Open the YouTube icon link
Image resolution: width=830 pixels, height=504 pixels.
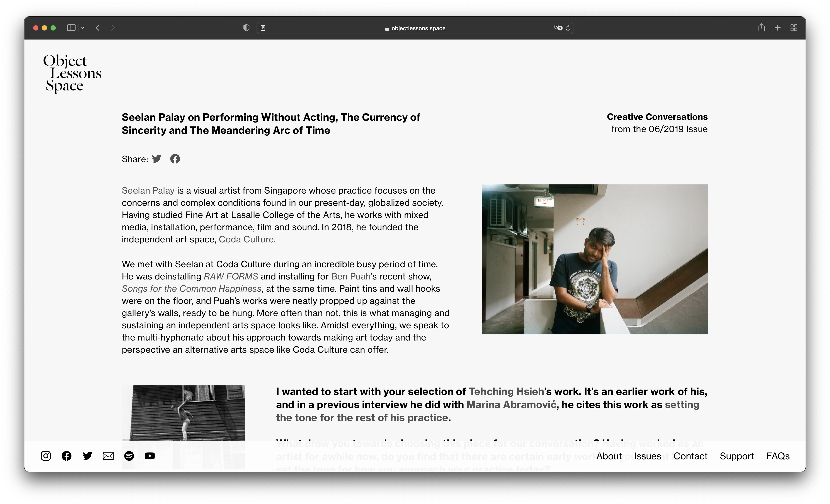(x=150, y=456)
